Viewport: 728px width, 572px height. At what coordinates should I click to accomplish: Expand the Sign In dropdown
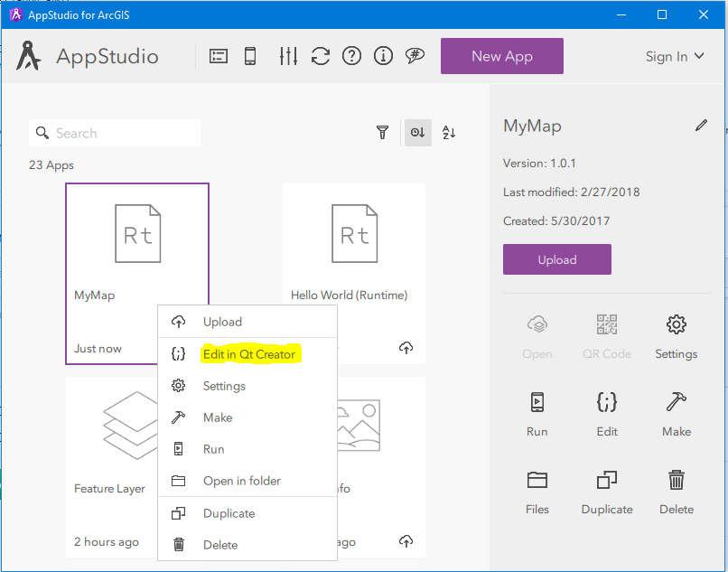(675, 56)
